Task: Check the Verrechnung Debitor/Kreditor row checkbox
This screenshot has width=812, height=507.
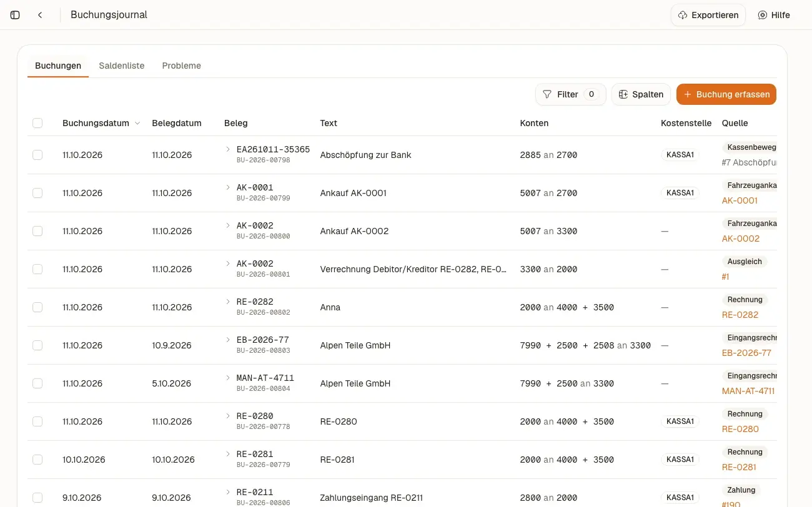Action: click(37, 269)
